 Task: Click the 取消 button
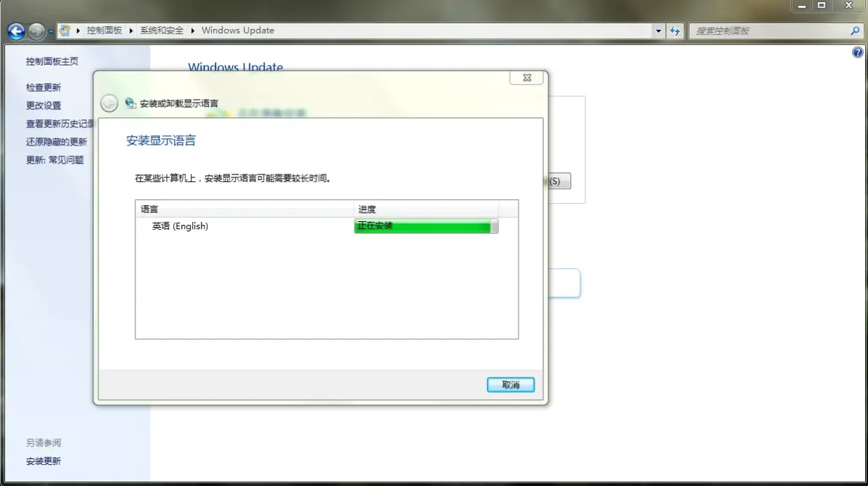tap(510, 385)
